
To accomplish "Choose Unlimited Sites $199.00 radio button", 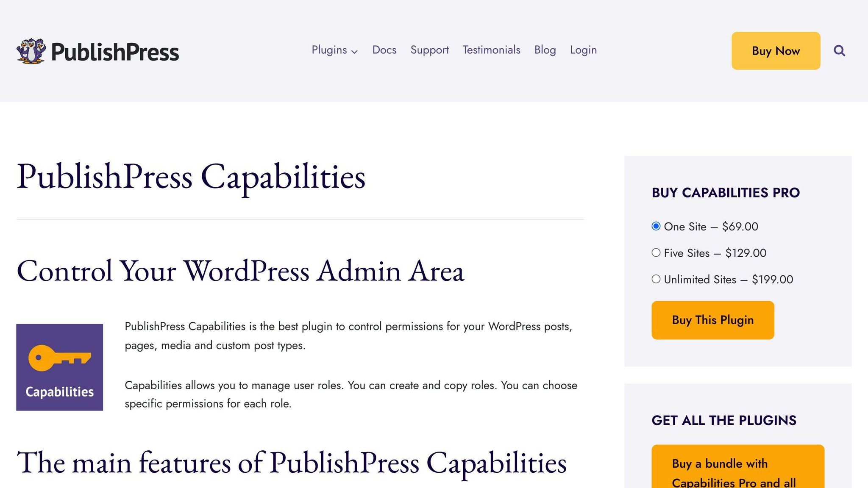I will [x=656, y=279].
